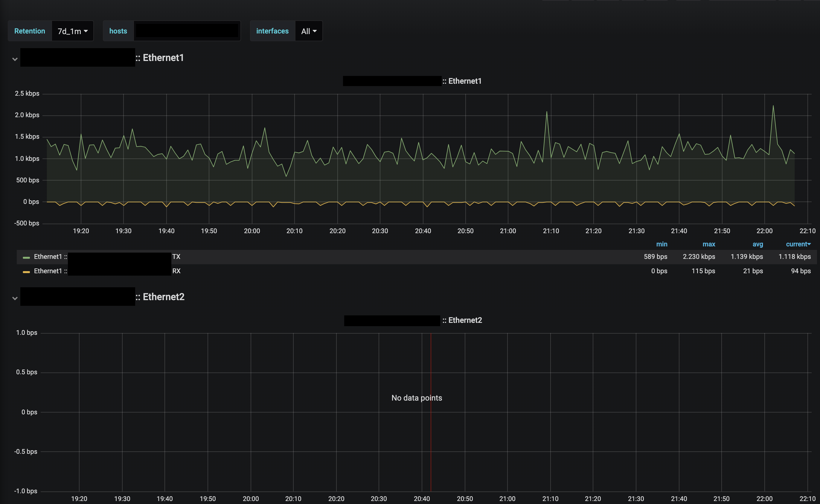Collapse the Ethernet1 row chevron
Screen dimensions: 820x504
pos(15,59)
